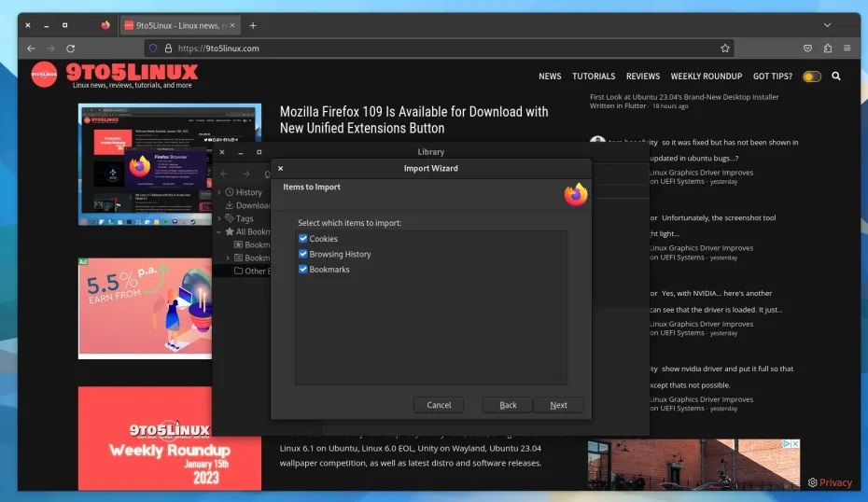Open the WEEKLY ROUNDUP menu item
The height and width of the screenshot is (502, 868).
click(x=706, y=77)
